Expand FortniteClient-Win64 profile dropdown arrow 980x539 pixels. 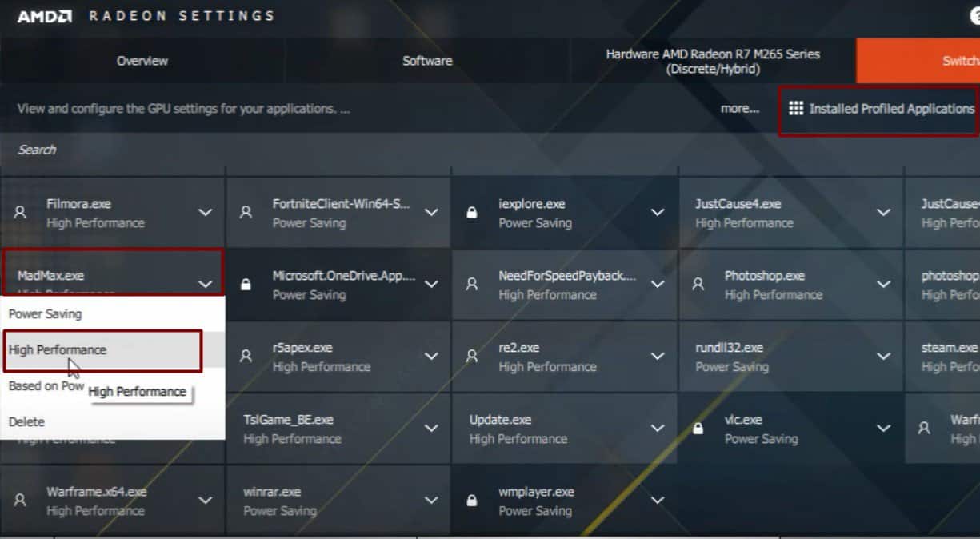pos(431,213)
